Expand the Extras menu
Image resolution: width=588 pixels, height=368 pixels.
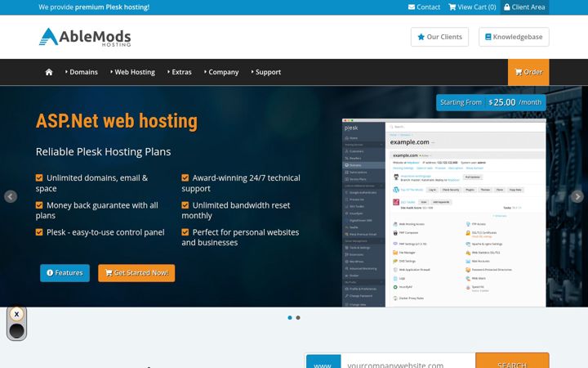point(180,72)
